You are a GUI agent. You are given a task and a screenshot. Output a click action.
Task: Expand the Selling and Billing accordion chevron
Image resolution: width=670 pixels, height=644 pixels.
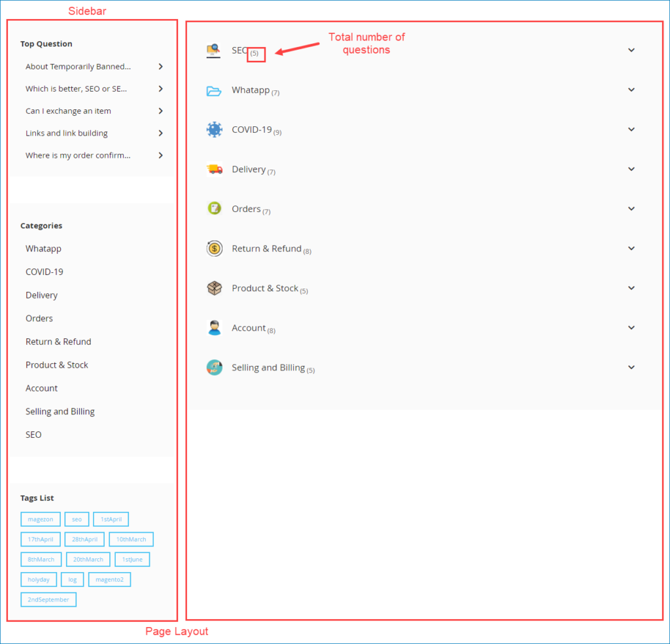coord(631,368)
